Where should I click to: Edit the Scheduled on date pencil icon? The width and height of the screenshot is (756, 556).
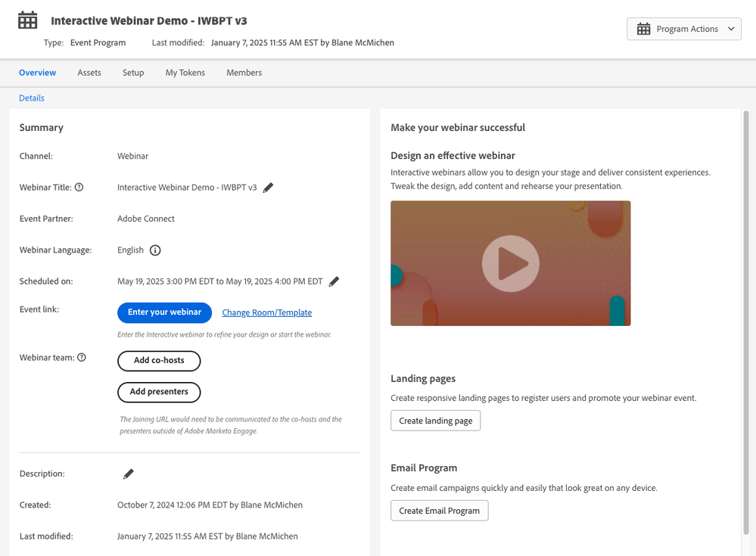(x=334, y=281)
